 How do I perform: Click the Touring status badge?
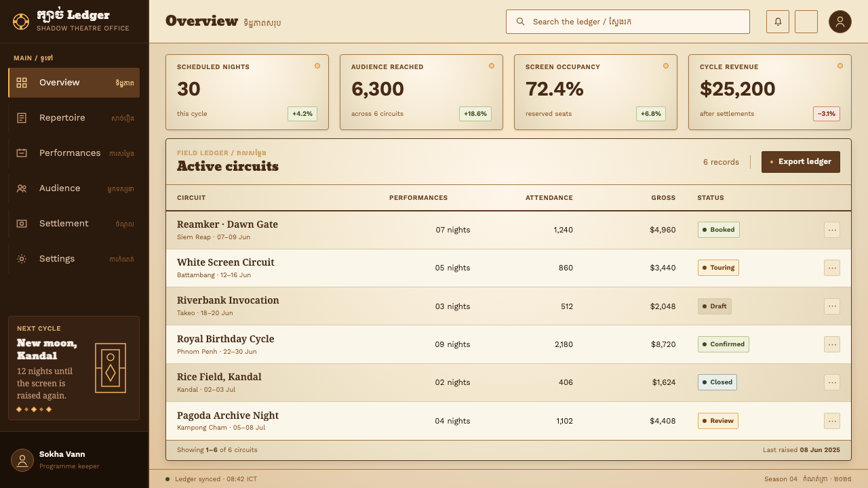pyautogui.click(x=718, y=268)
